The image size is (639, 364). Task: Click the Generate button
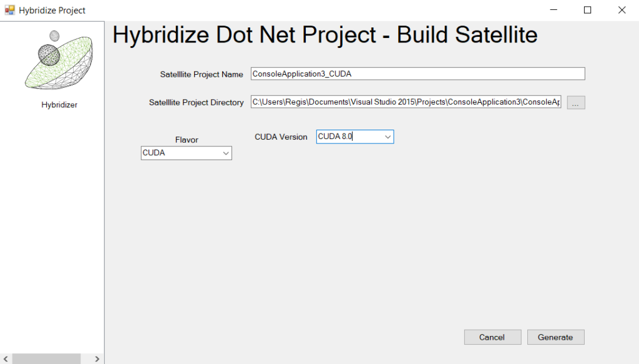[555, 337]
